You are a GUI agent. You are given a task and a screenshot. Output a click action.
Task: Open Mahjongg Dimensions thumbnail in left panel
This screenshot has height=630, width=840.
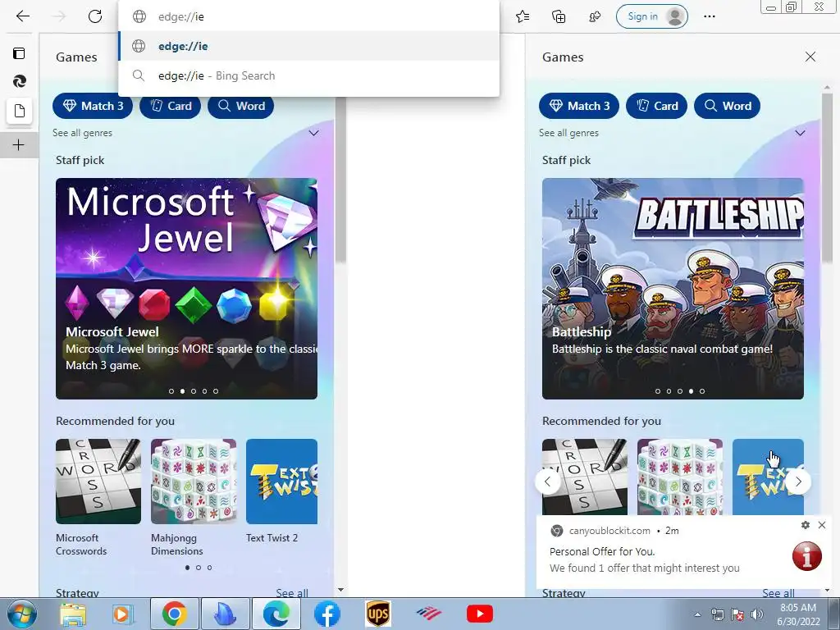click(194, 481)
